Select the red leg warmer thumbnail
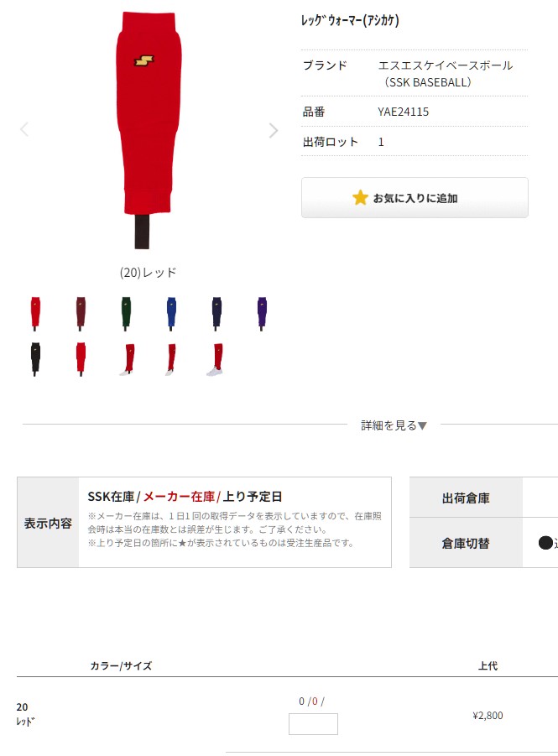 point(35,314)
